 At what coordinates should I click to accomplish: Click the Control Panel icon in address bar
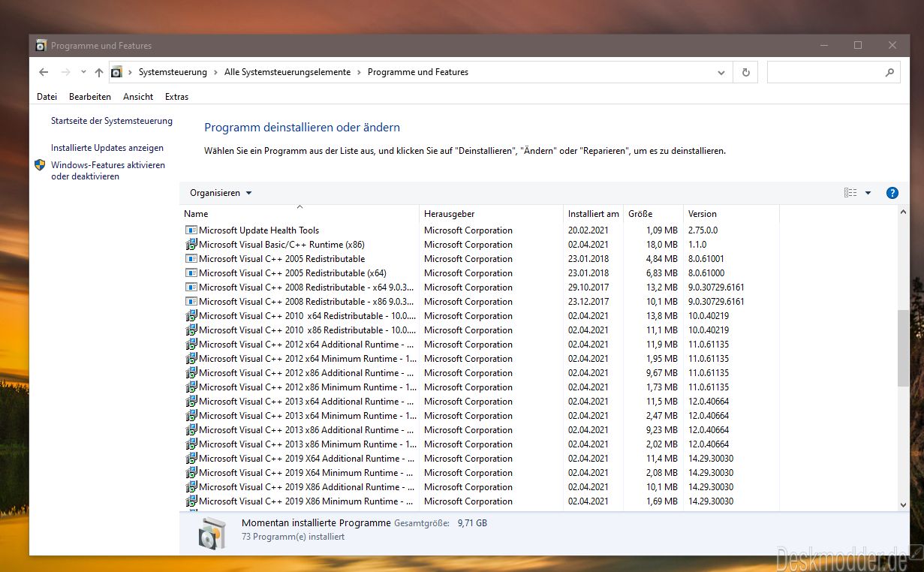(x=116, y=72)
